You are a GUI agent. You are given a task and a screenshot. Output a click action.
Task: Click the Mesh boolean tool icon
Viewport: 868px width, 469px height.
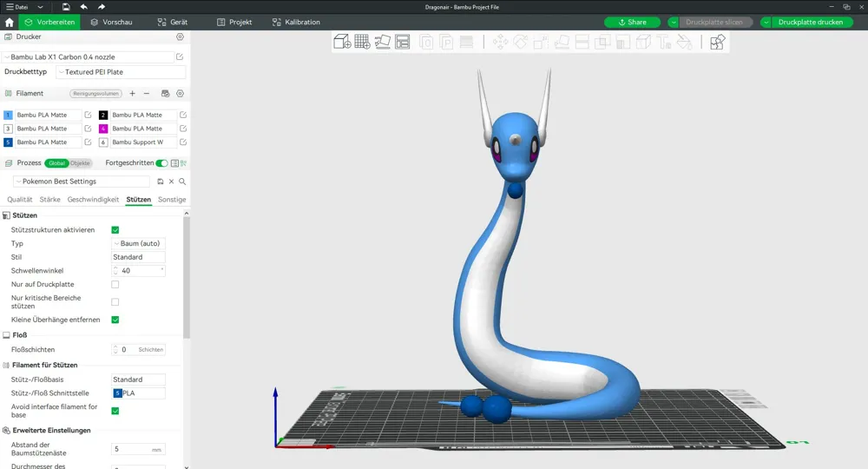point(602,42)
